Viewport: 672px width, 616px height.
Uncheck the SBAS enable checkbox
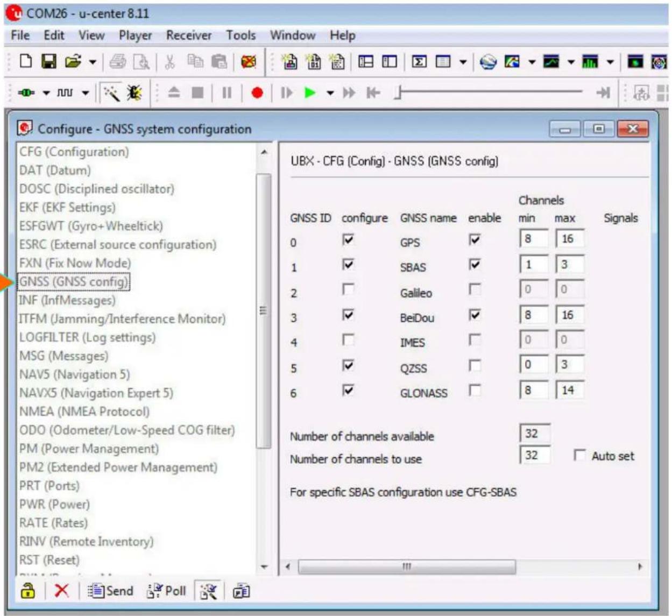(475, 264)
